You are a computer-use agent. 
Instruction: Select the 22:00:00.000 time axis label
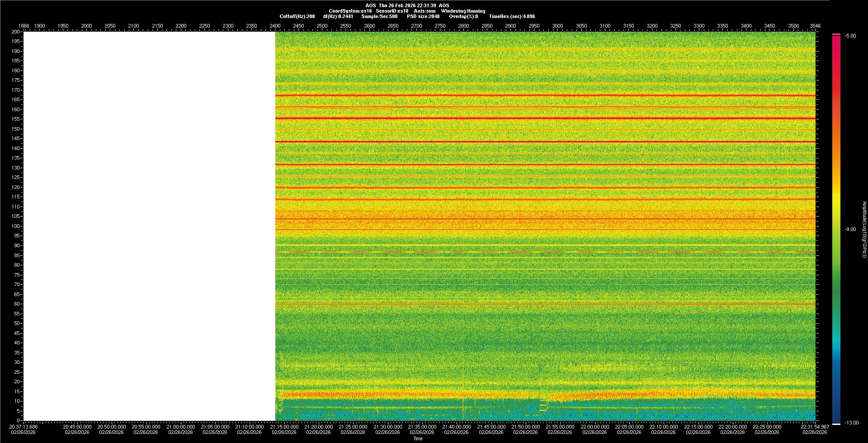point(594,426)
